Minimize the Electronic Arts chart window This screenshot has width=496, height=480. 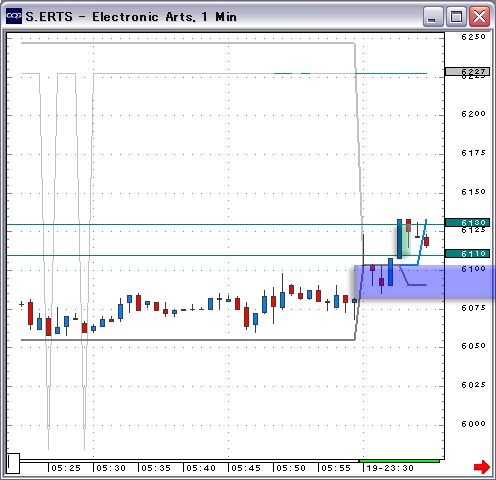coord(433,16)
